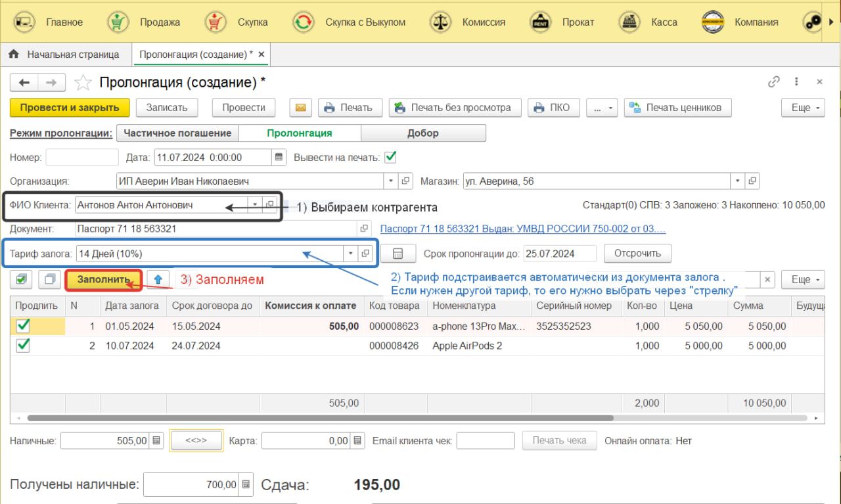Select cell a-phone 13Pro Max

click(479, 326)
